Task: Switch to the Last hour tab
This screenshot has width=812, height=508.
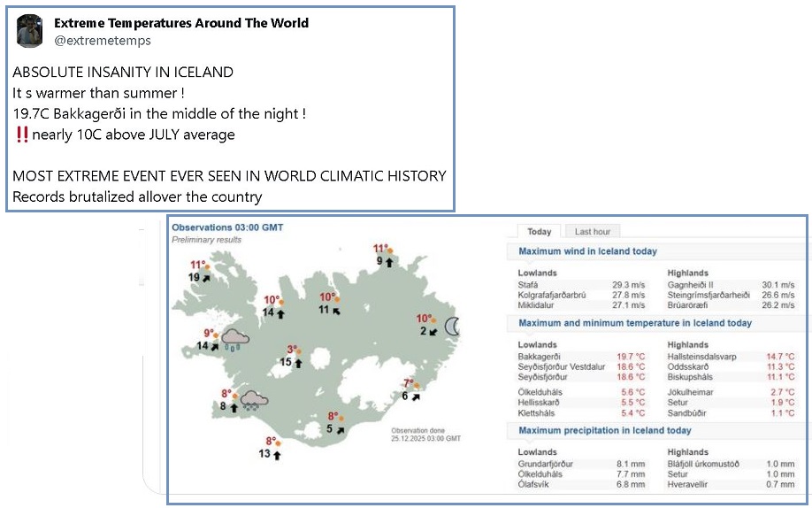Action: click(593, 231)
